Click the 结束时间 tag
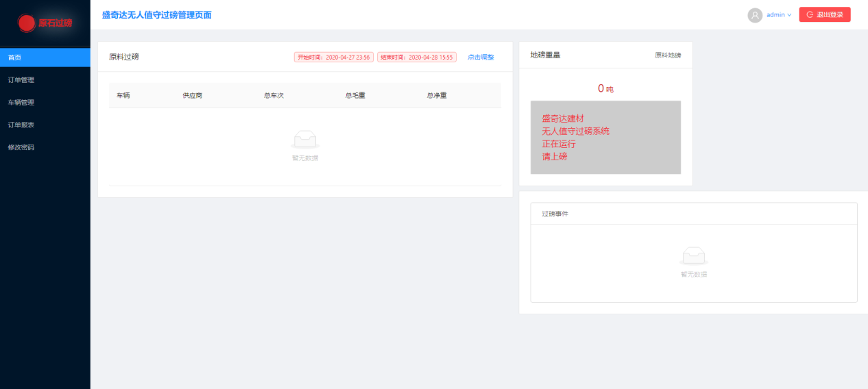The image size is (868, 389). pyautogui.click(x=416, y=58)
